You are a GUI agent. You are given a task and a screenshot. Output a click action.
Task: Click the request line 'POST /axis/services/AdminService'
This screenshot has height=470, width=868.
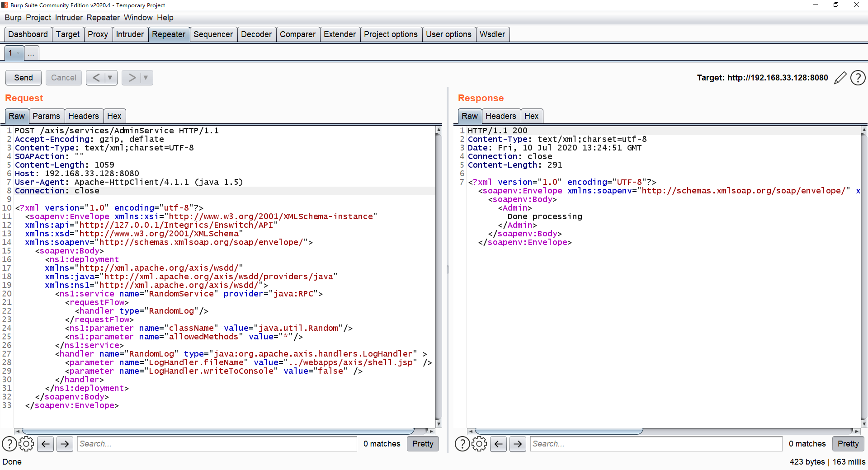[x=117, y=131]
